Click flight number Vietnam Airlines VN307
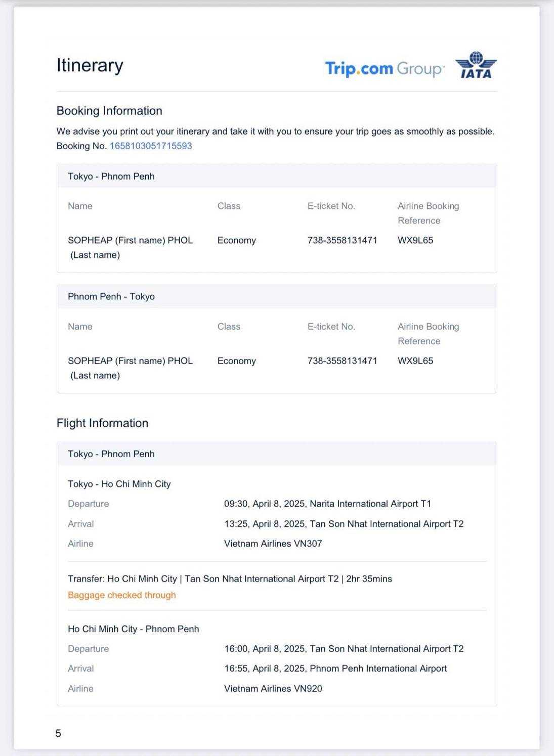The height and width of the screenshot is (756, 554). [273, 544]
